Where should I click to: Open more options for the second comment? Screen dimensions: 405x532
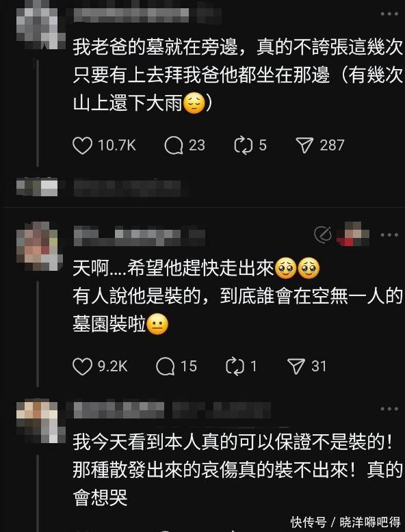click(389, 235)
